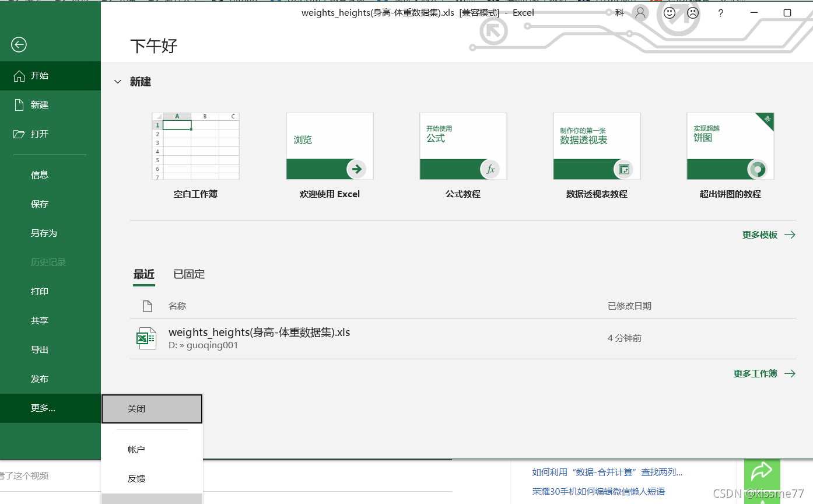Click the back arrow to exit Backstage view

(18, 44)
